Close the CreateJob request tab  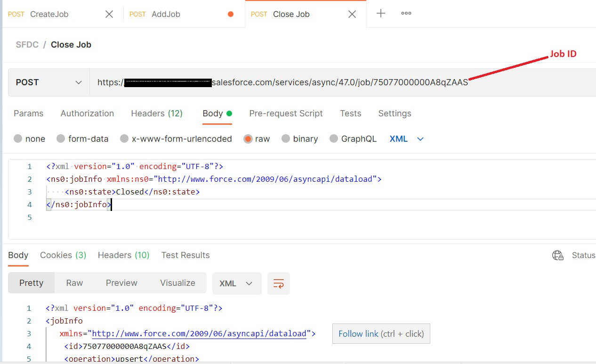point(109,14)
